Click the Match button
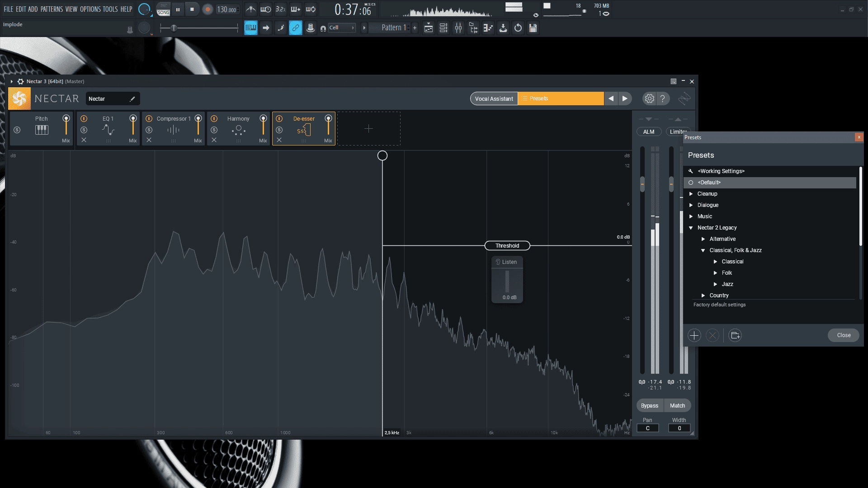 pos(677,406)
